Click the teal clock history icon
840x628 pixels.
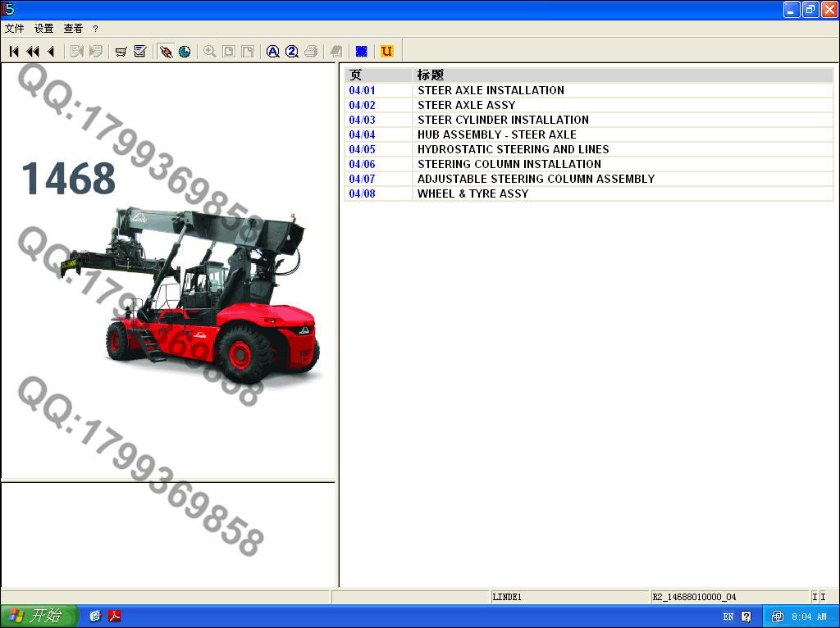click(x=185, y=52)
